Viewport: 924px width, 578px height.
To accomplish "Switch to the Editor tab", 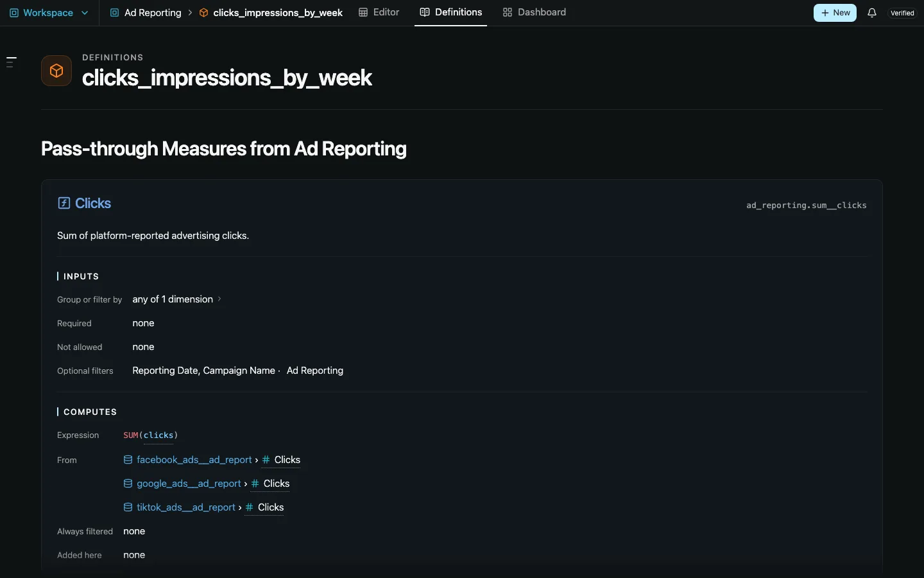I will point(379,12).
